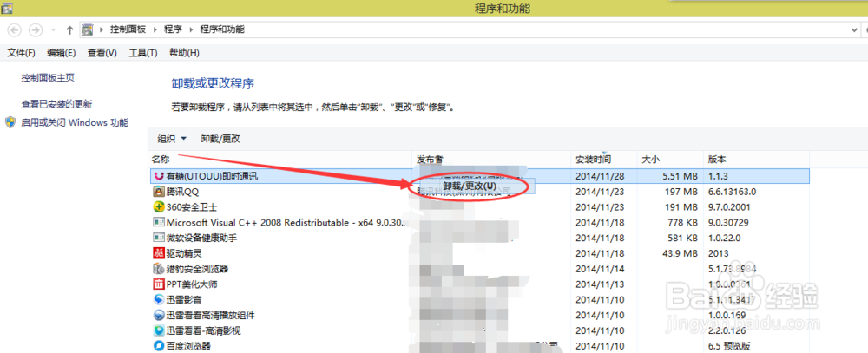Screen dimensions: 868x353
Task: Open the 帮助(H) menu
Action: tap(184, 53)
